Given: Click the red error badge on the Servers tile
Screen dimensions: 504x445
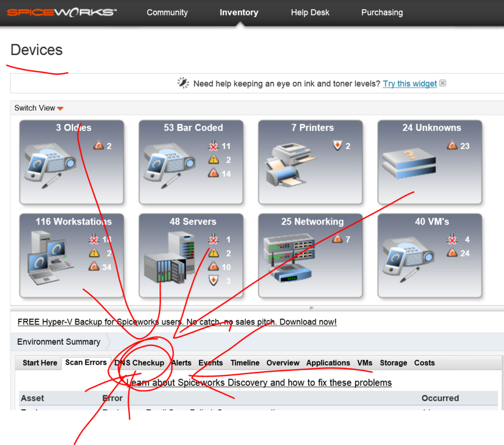Looking at the screenshot, I should click(x=212, y=239).
